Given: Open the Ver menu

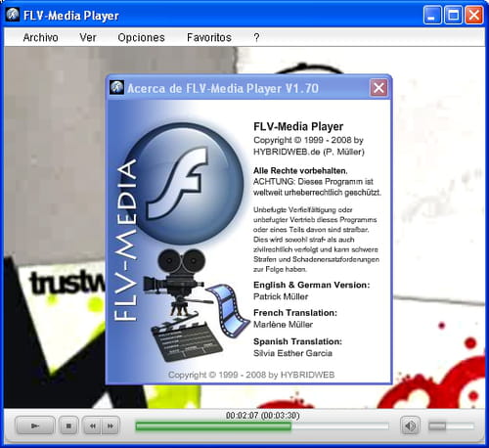Looking at the screenshot, I should pyautogui.click(x=88, y=37).
